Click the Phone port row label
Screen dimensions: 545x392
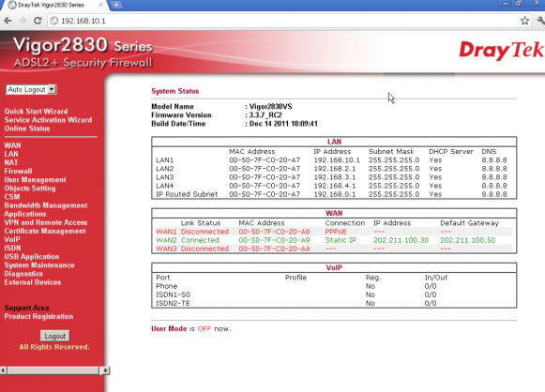166,286
